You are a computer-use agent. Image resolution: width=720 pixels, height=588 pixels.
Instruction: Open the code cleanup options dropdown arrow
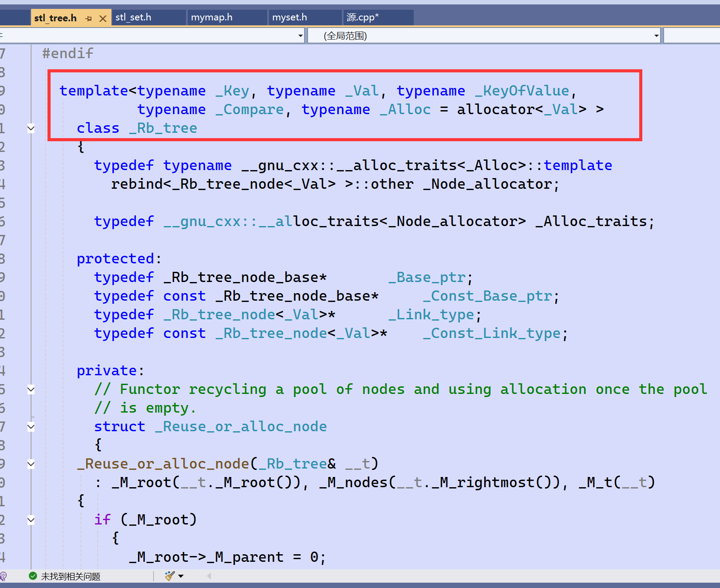pyautogui.click(x=181, y=576)
